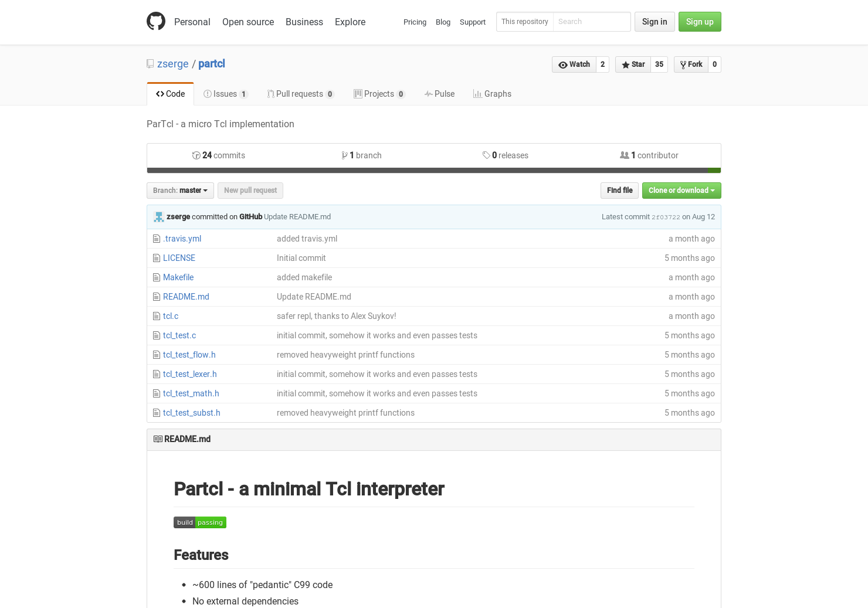This screenshot has height=608, width=868.
Task: Open the .travis.yml file link
Action: click(182, 239)
